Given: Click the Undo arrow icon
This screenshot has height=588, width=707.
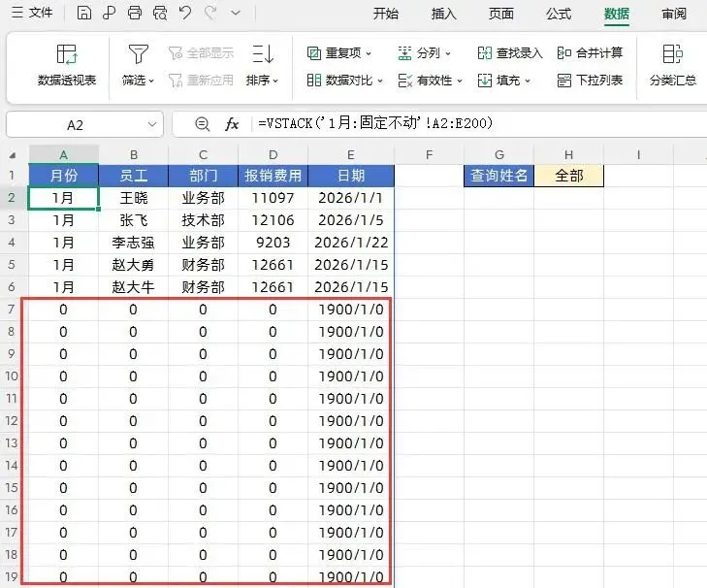Looking at the screenshot, I should coord(185,13).
